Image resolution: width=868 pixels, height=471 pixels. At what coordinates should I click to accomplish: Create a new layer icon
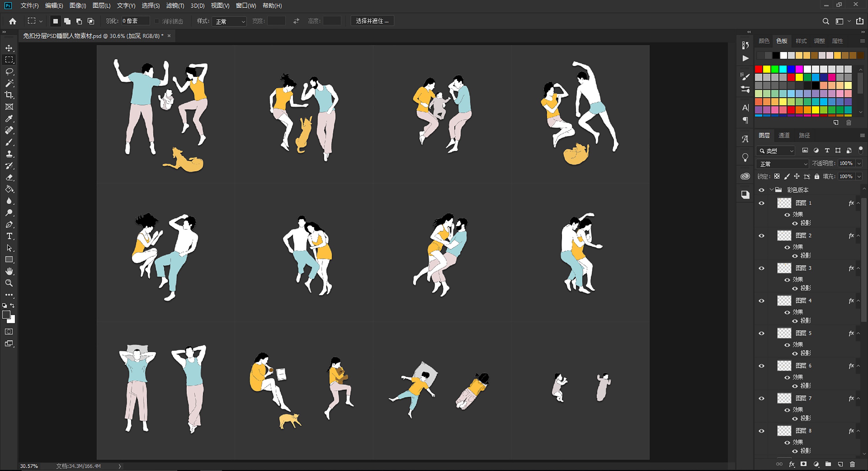click(841, 464)
